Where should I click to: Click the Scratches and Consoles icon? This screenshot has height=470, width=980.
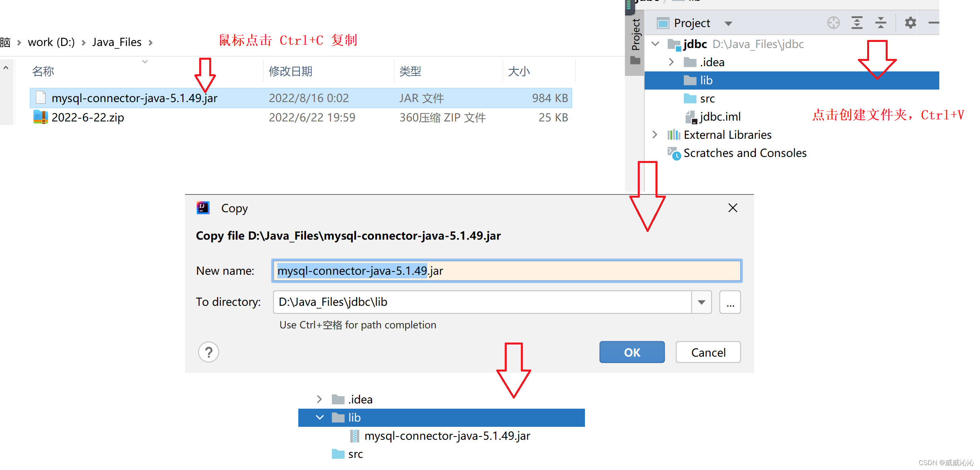tap(674, 153)
